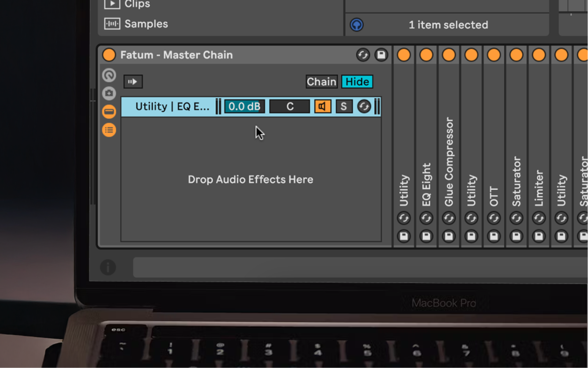Viewport: 588px width, 368px height.
Task: Show the rack's macro controls
Action: [109, 75]
